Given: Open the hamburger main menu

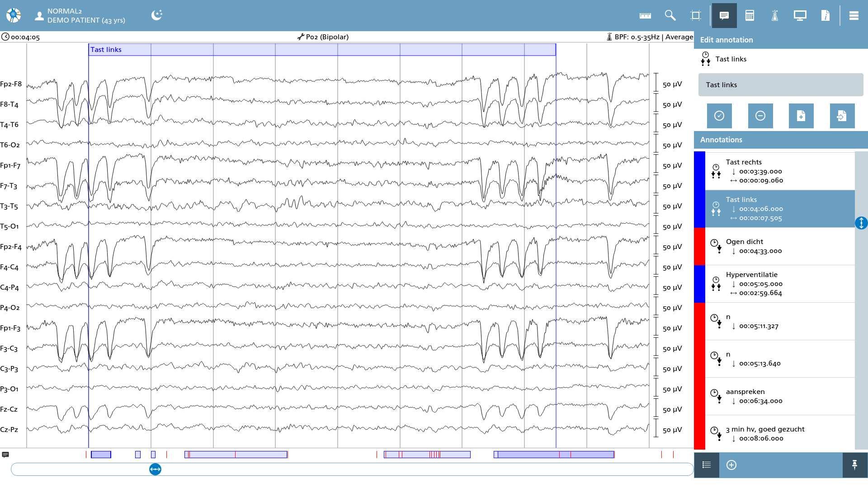Looking at the screenshot, I should (854, 16).
